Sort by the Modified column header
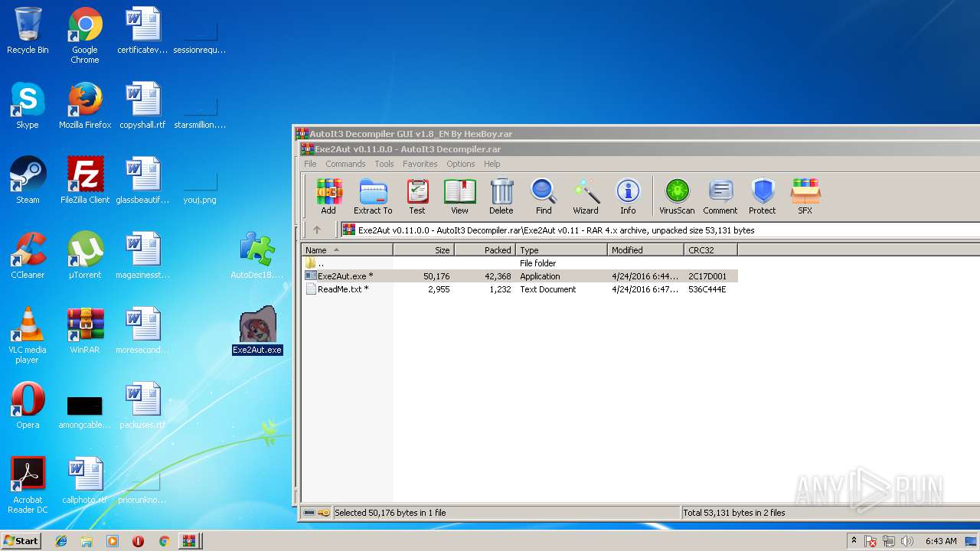This screenshot has width=980, height=551. (x=646, y=250)
